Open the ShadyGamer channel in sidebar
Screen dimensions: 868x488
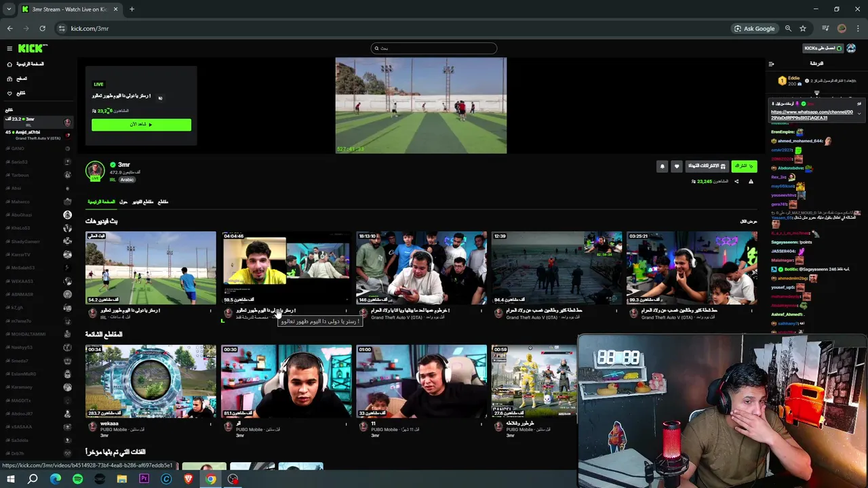(x=38, y=241)
